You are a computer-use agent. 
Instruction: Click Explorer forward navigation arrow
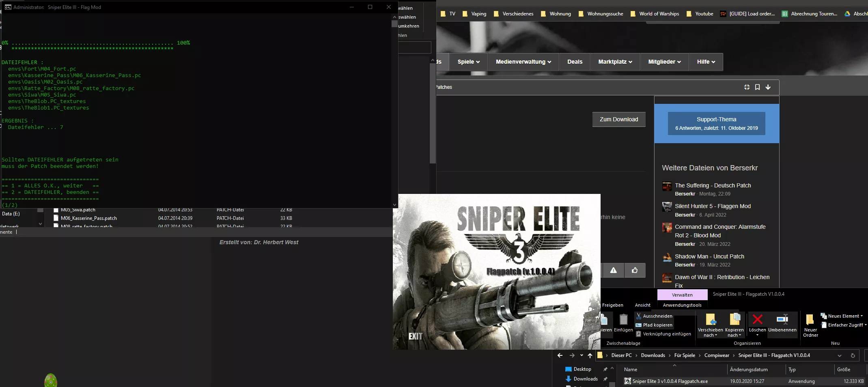point(572,355)
